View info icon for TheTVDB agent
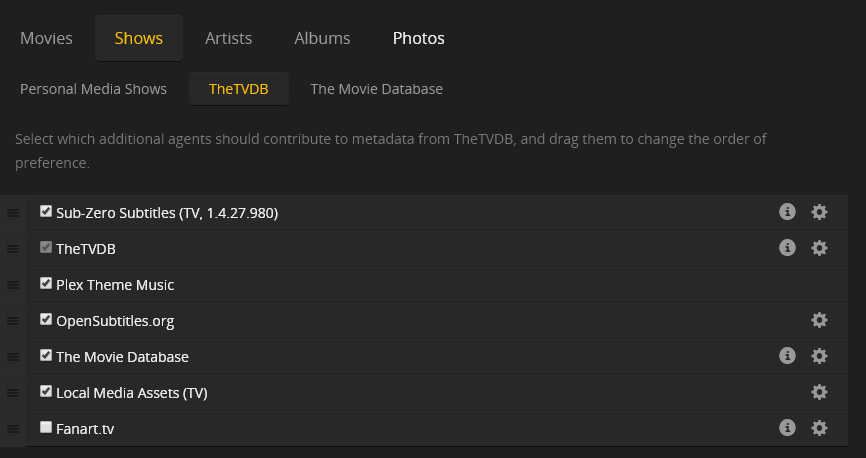 (x=787, y=248)
